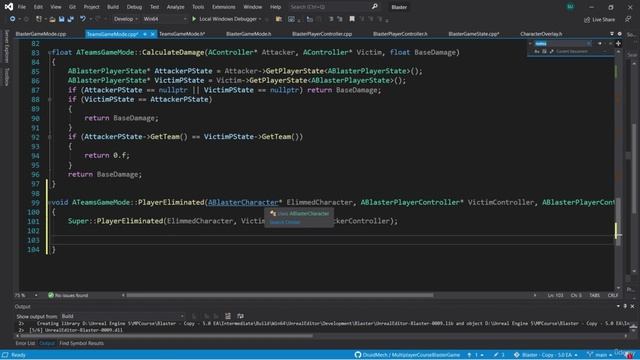Click the find in files folder icon
The height and width of the screenshot is (360, 640).
click(279, 19)
